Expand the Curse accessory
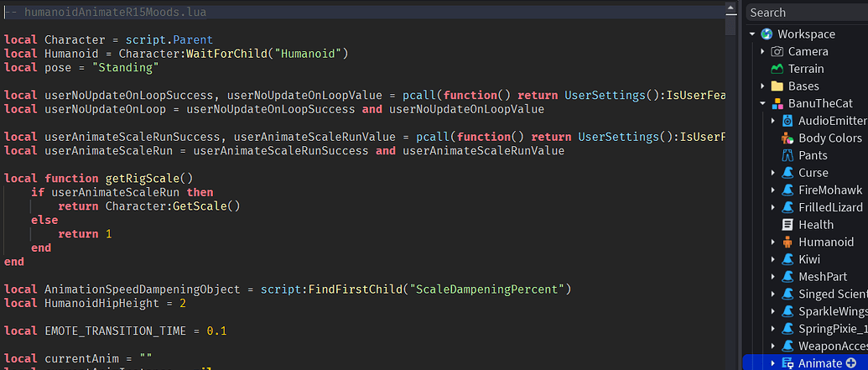 tap(773, 173)
